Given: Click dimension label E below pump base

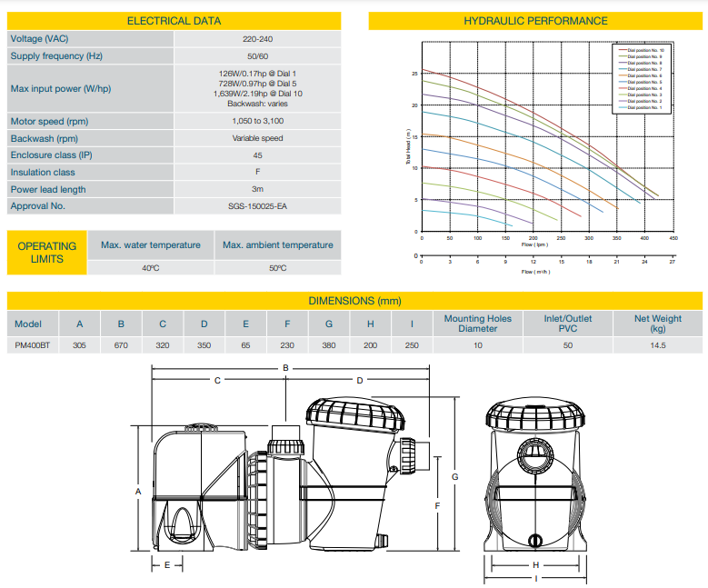Looking at the screenshot, I should pyautogui.click(x=167, y=564).
